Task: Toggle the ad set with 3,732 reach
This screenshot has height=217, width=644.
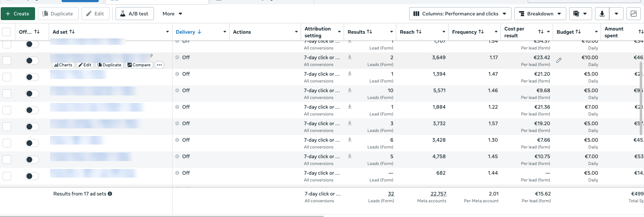Action: [x=32, y=127]
